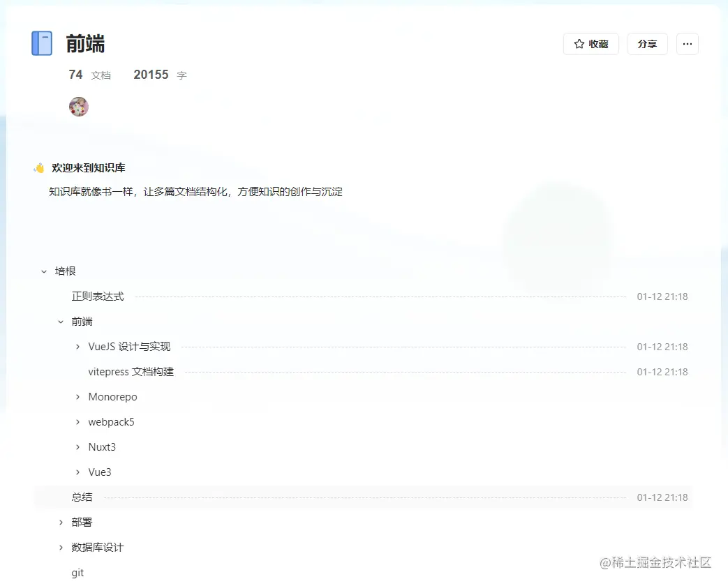This screenshot has height=586, width=728.
Task: Expand the 数据库设计 section
Action: pyautogui.click(x=61, y=548)
